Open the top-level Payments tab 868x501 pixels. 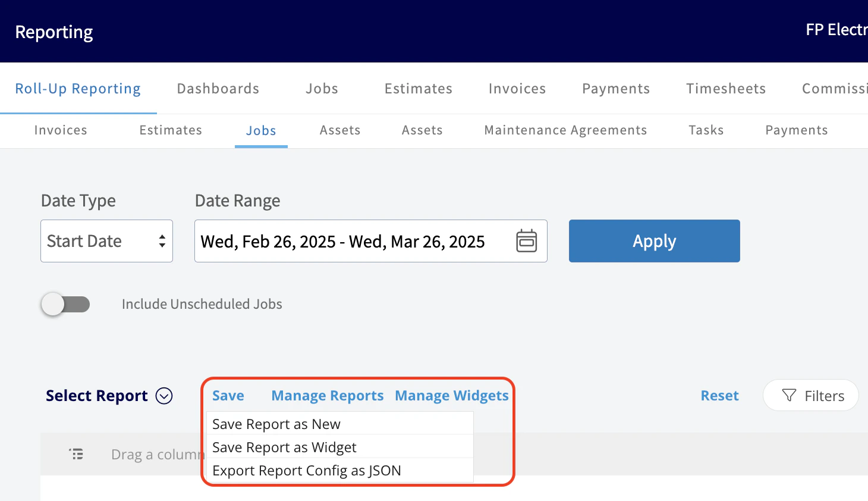(x=616, y=89)
